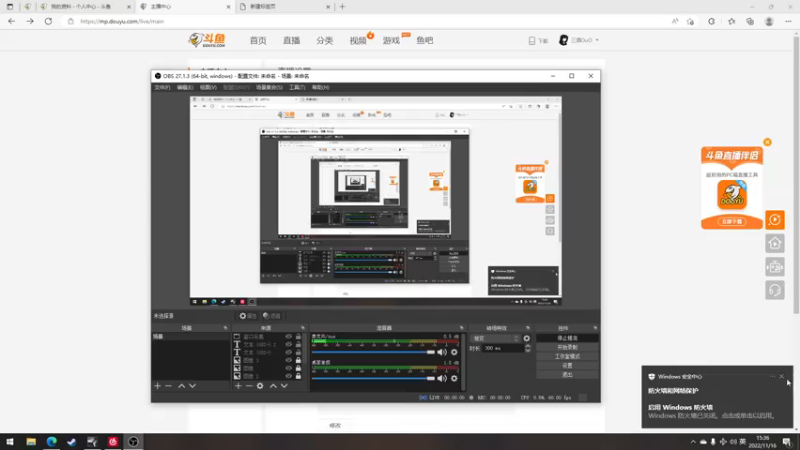
Task: Open OBS 编辑(E) menu
Action: (185, 88)
